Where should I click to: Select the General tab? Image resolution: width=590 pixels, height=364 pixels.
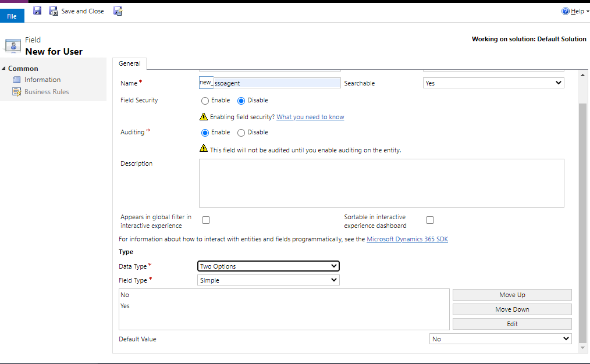pos(129,63)
